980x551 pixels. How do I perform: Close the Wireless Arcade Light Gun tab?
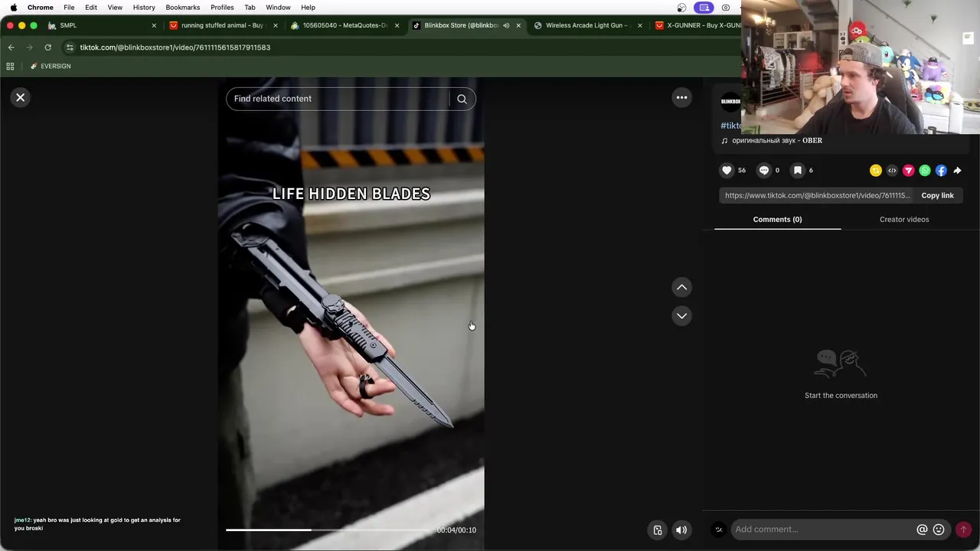point(640,25)
